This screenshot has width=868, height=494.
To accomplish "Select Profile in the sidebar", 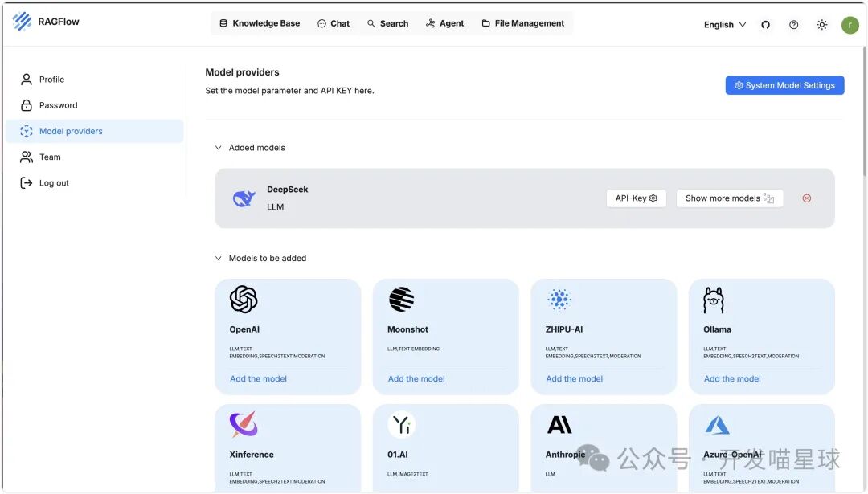I will [51, 80].
